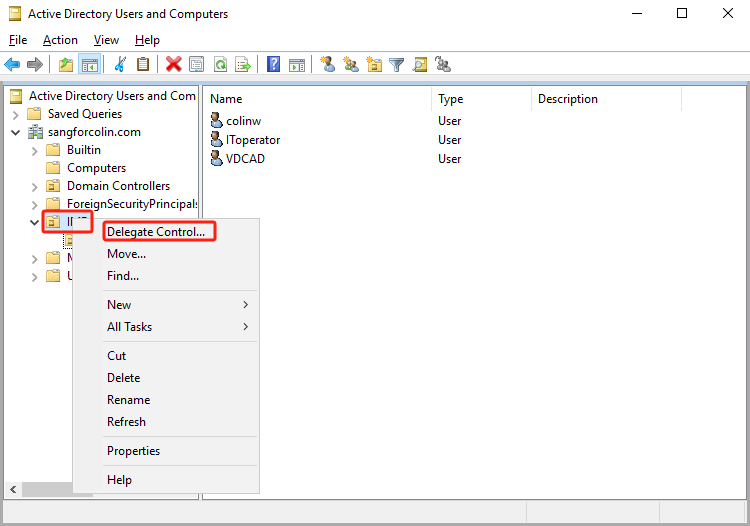Expand the Saved Queries node
Screen dimensions: 750x526
(x=16, y=114)
